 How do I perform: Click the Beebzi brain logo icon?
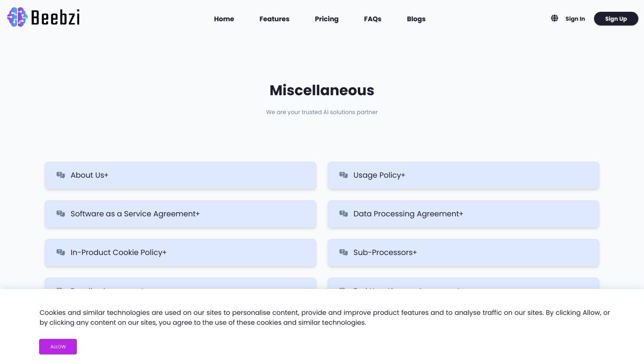tap(17, 17)
